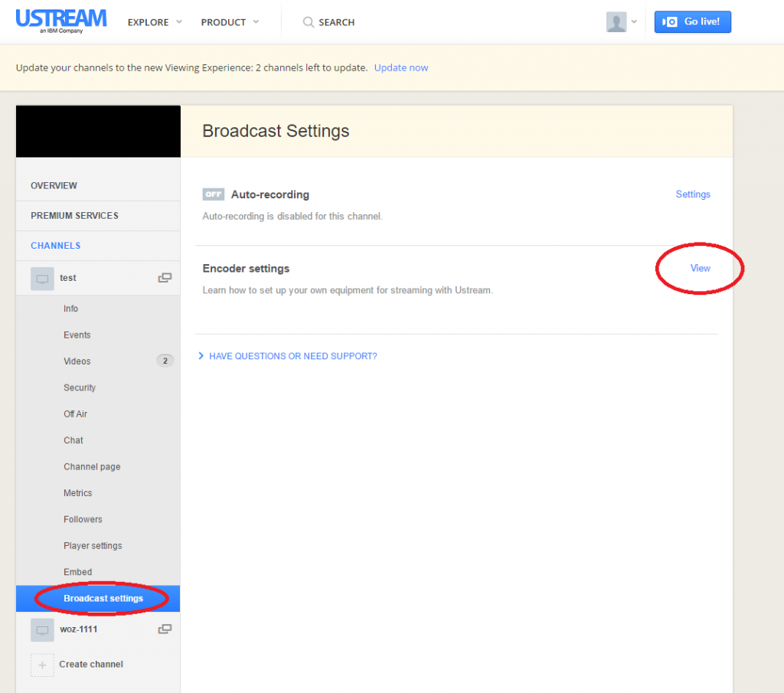Image resolution: width=784 pixels, height=693 pixels.
Task: Open the Videos sidebar item
Action: 77,361
